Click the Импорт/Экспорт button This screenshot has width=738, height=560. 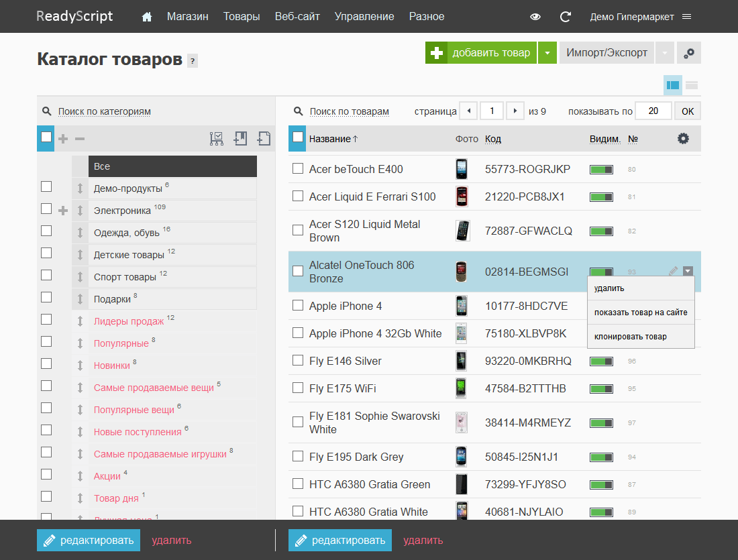pos(607,53)
